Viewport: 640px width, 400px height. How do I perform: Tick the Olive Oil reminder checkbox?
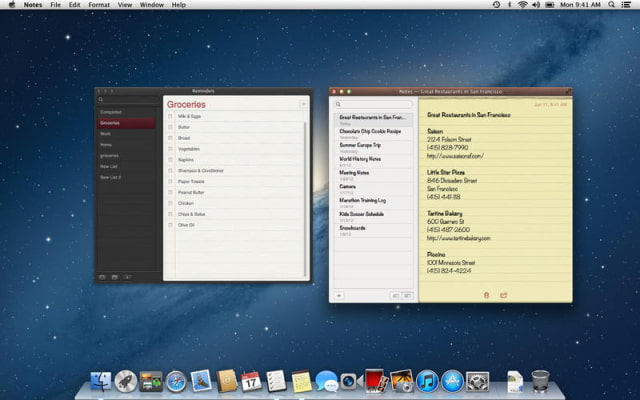tap(171, 225)
